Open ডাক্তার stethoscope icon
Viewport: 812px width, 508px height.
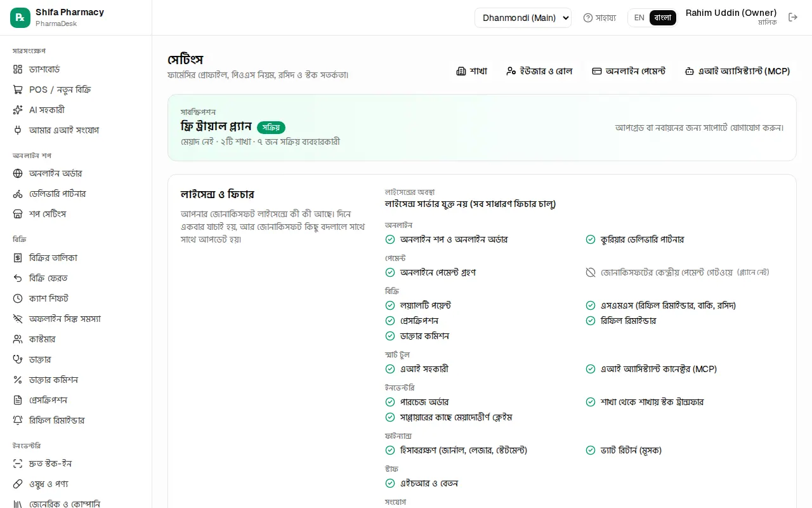click(x=18, y=359)
